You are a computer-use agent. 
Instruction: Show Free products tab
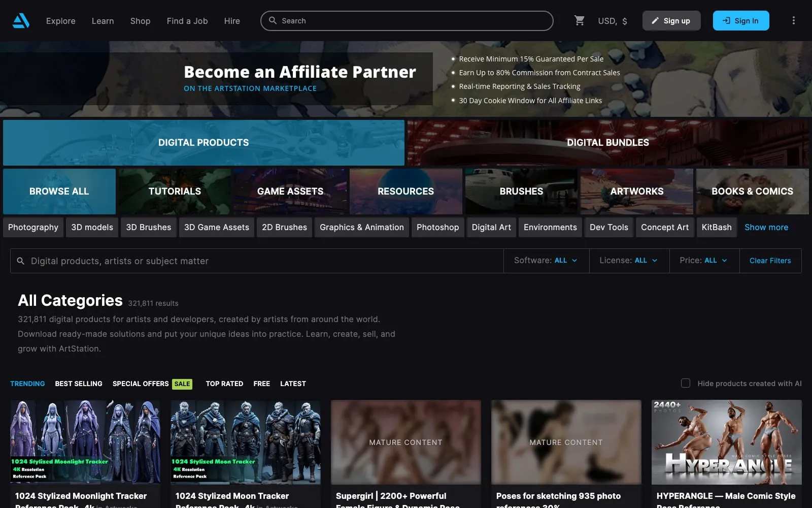(x=262, y=384)
